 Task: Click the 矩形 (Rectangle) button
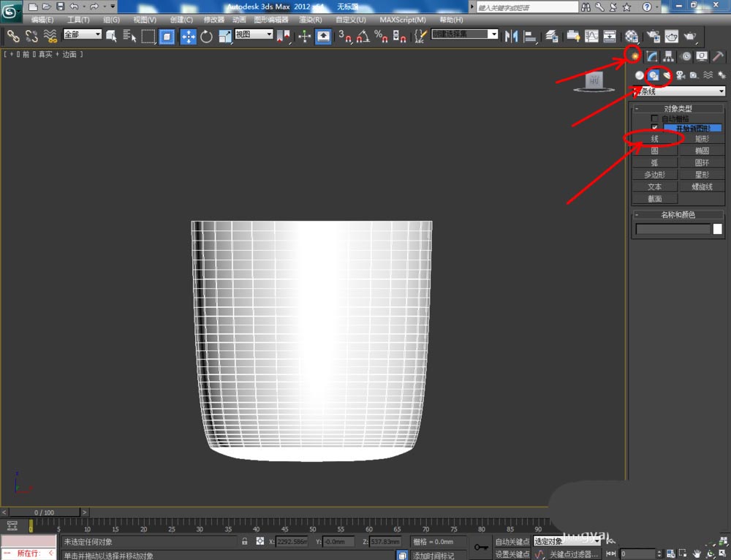[x=702, y=139]
